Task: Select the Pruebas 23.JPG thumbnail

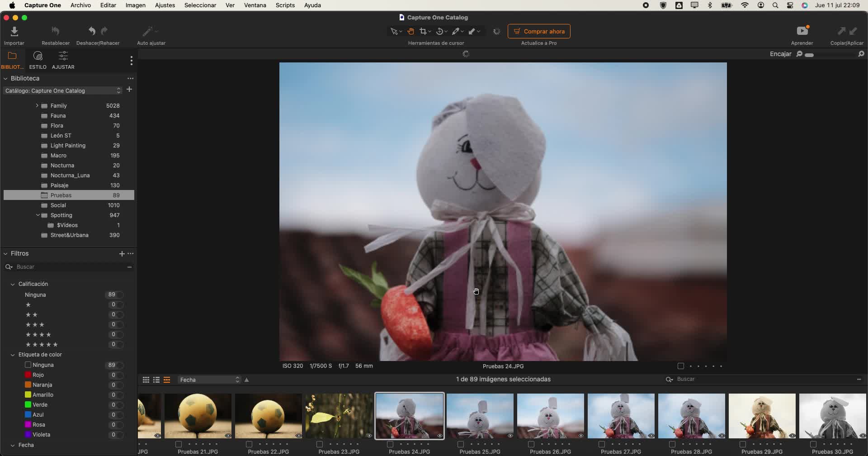Action: coord(339,416)
